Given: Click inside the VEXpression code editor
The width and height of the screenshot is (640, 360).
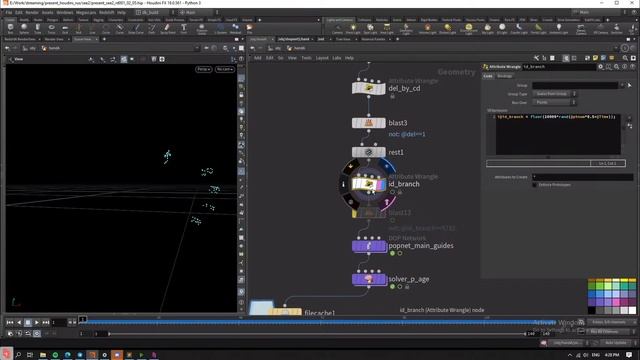Looking at the screenshot, I should coord(558,134).
